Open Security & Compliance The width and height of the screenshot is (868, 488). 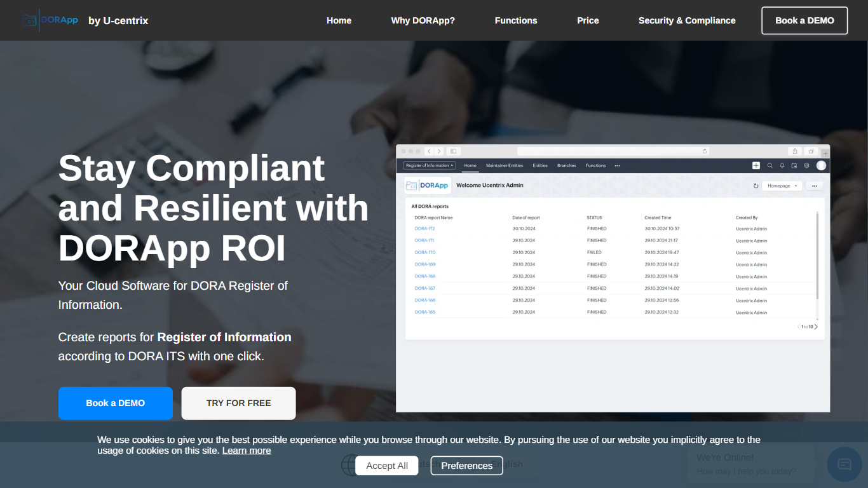click(x=687, y=20)
